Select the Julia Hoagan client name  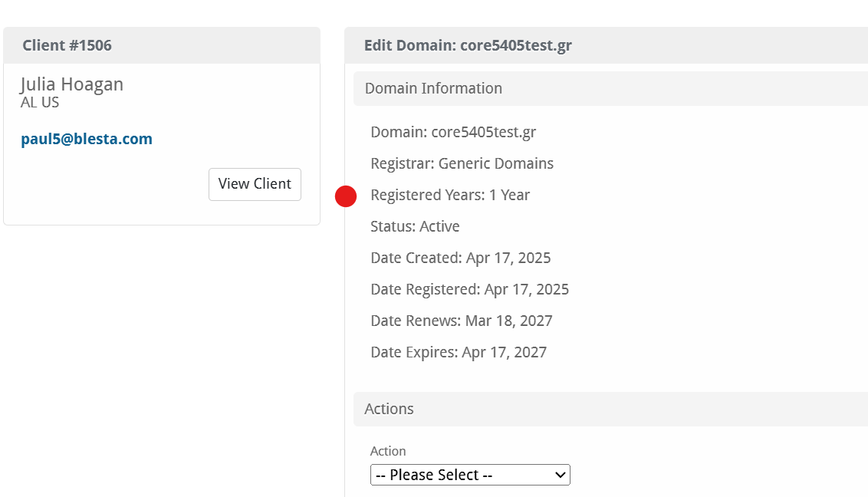pyautogui.click(x=72, y=84)
